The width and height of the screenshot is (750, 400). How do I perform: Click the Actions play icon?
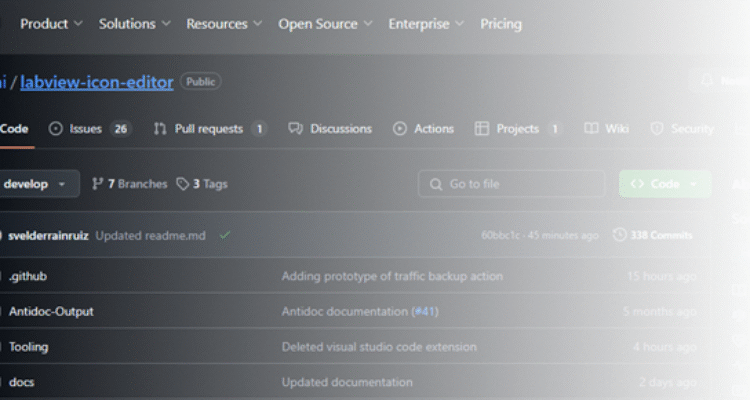[x=400, y=129]
